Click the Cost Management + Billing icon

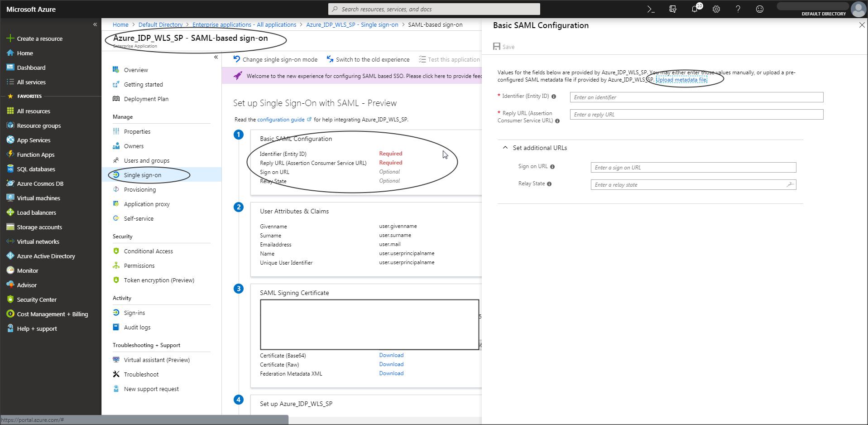(10, 314)
